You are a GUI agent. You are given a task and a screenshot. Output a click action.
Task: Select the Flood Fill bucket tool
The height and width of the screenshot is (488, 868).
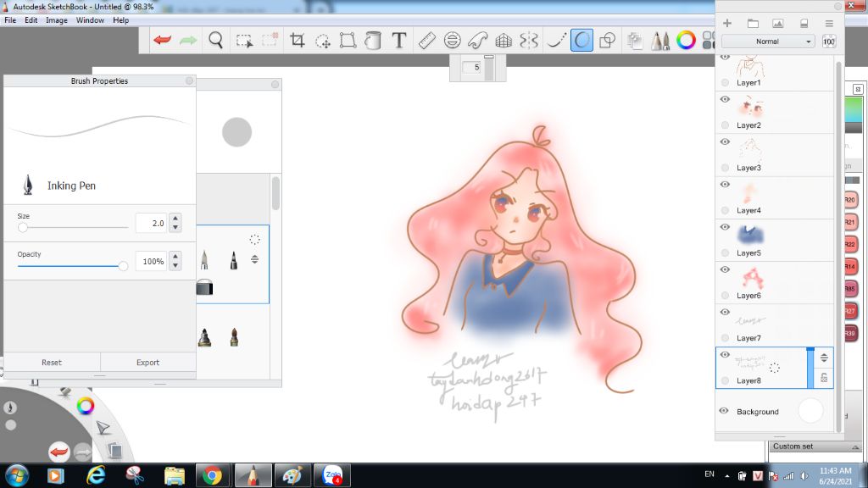(373, 41)
